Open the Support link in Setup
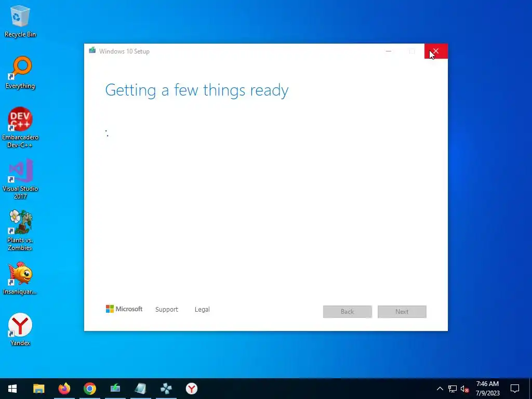The image size is (532, 399). pyautogui.click(x=167, y=310)
